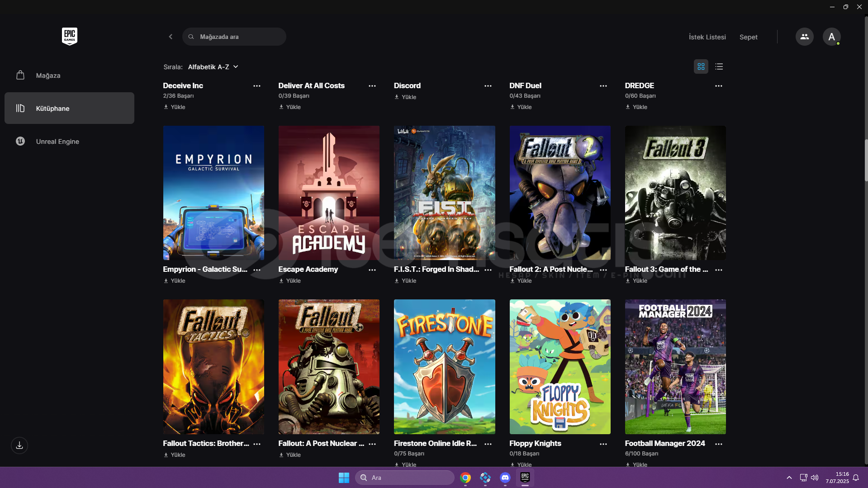Go back with the left arrow

click(171, 37)
